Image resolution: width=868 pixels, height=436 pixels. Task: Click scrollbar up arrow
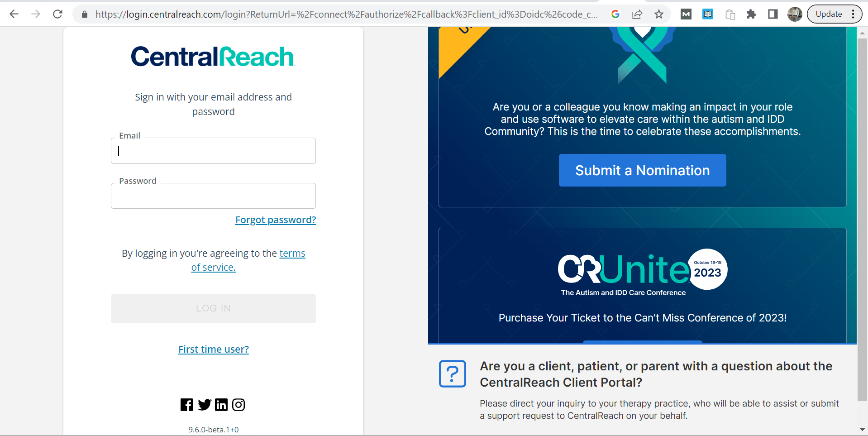pyautogui.click(x=863, y=33)
